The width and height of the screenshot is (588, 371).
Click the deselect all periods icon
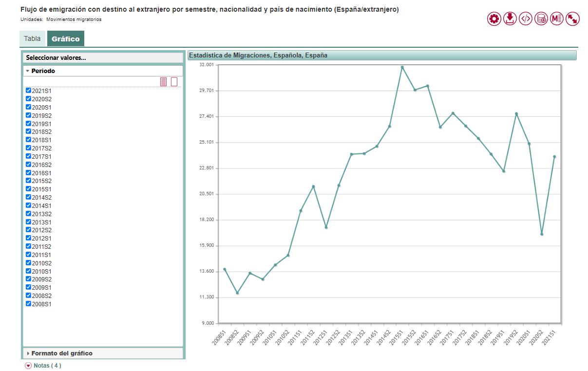coord(174,82)
